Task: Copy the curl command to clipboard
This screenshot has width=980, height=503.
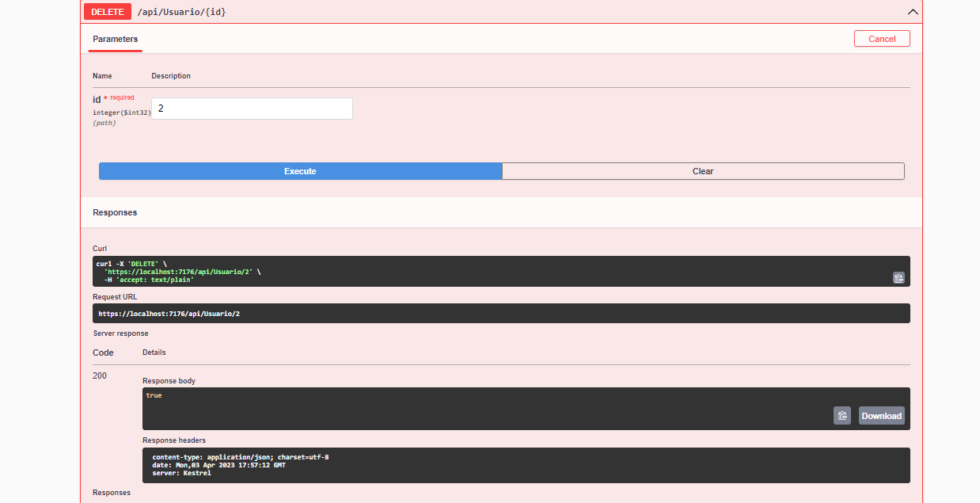Action: coord(898,277)
